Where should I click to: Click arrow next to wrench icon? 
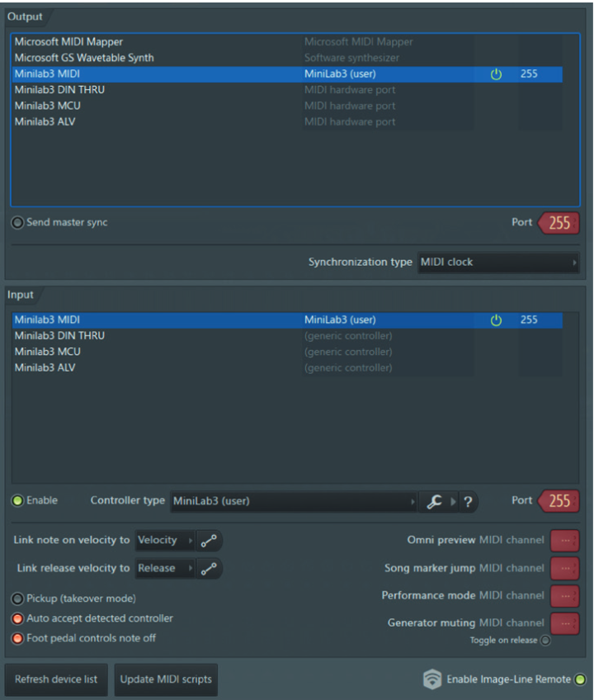[453, 502]
